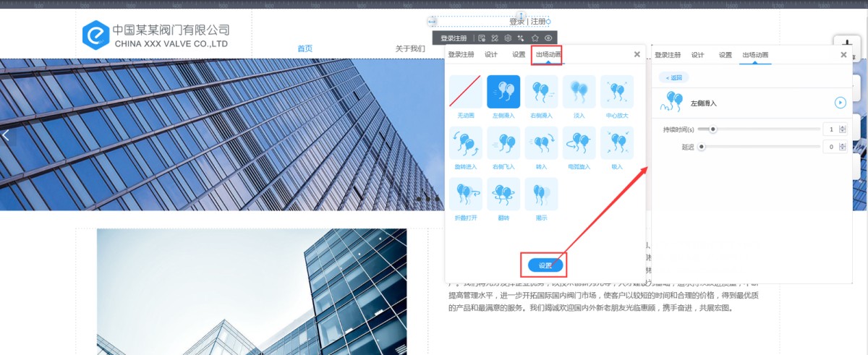
Task: Click the 返回 back button
Action: [673, 77]
